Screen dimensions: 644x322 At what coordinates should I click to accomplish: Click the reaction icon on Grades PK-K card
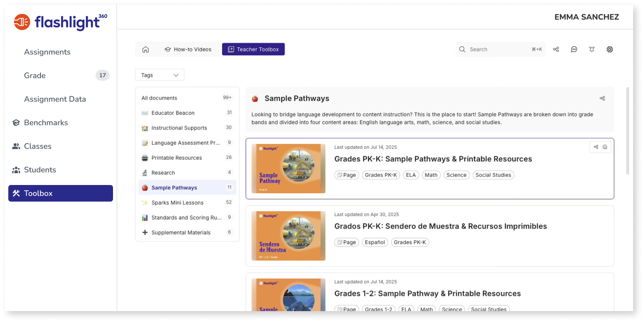(605, 147)
